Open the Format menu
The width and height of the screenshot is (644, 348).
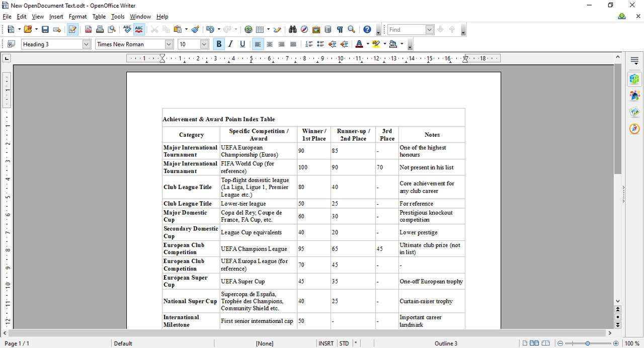tap(78, 17)
